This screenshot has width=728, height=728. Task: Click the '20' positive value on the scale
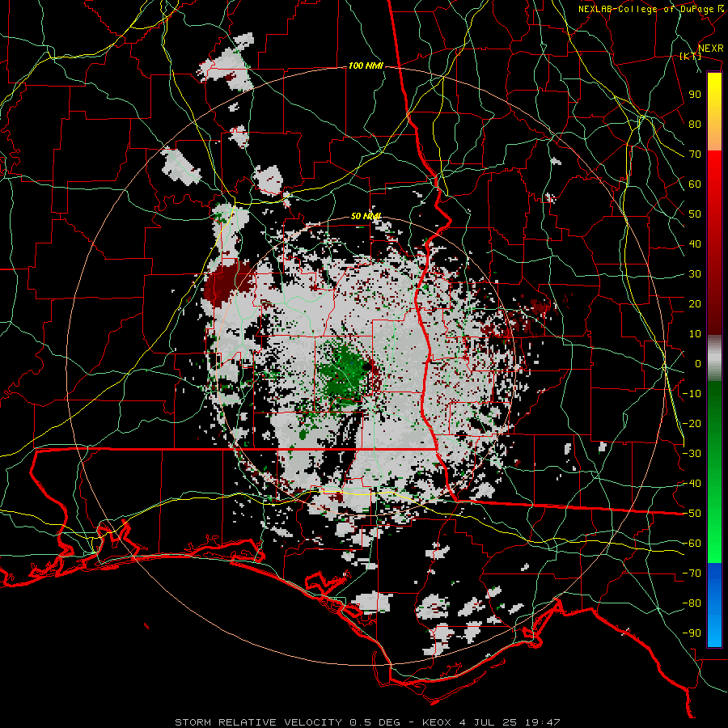(695, 303)
